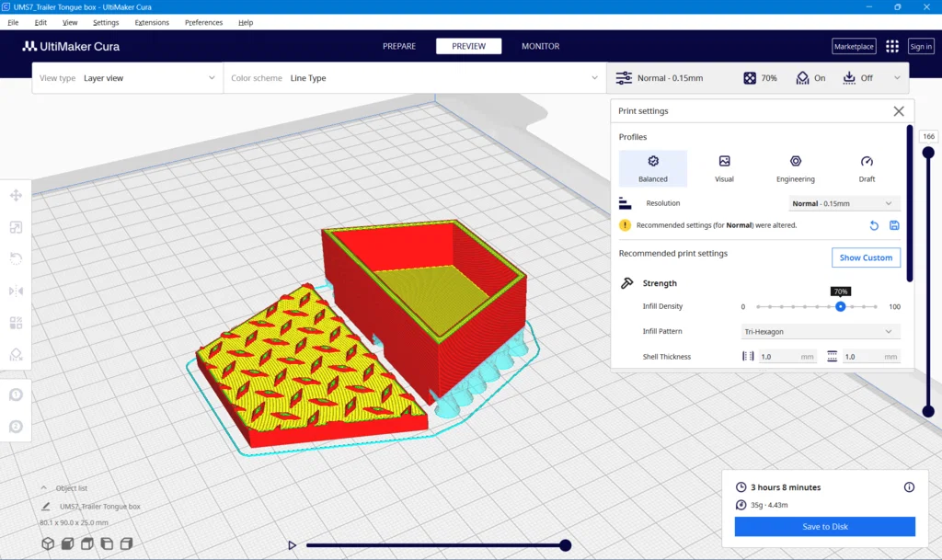This screenshot has height=560, width=942.
Task: Open the Help menu
Action: 246,22
